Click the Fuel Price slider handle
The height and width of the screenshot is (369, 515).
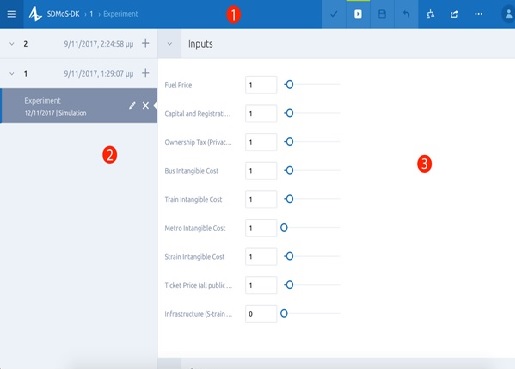click(289, 84)
